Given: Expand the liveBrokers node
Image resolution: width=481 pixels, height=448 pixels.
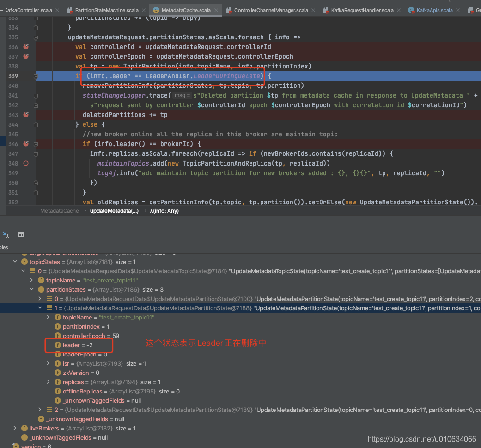Looking at the screenshot, I should 15,428.
